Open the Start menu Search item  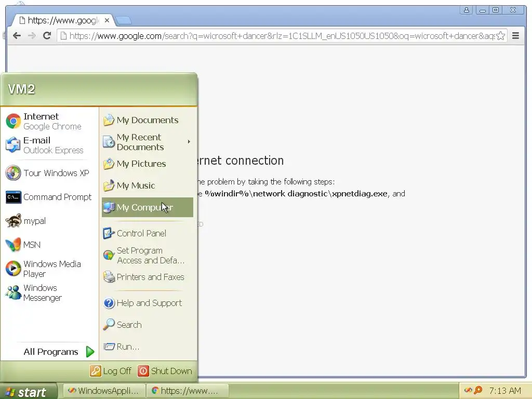(147, 325)
